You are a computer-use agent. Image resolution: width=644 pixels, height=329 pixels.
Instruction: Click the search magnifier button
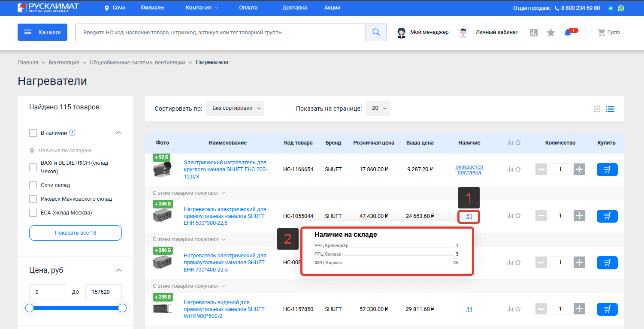point(376,32)
